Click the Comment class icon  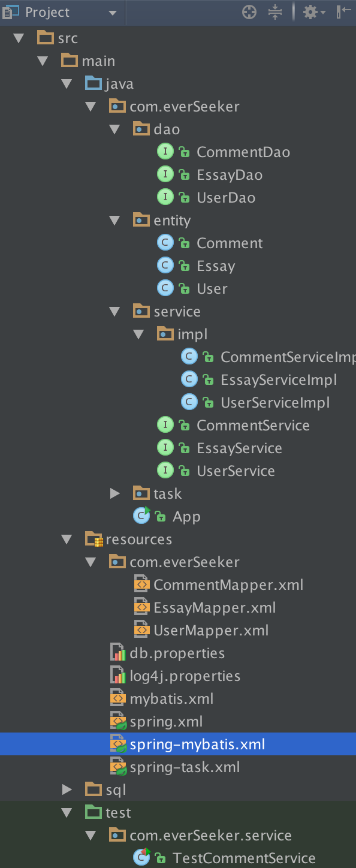click(x=165, y=243)
